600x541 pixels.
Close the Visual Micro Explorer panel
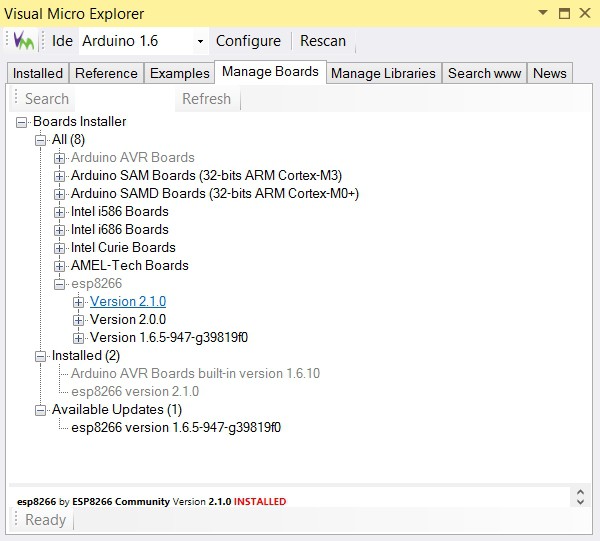(584, 13)
